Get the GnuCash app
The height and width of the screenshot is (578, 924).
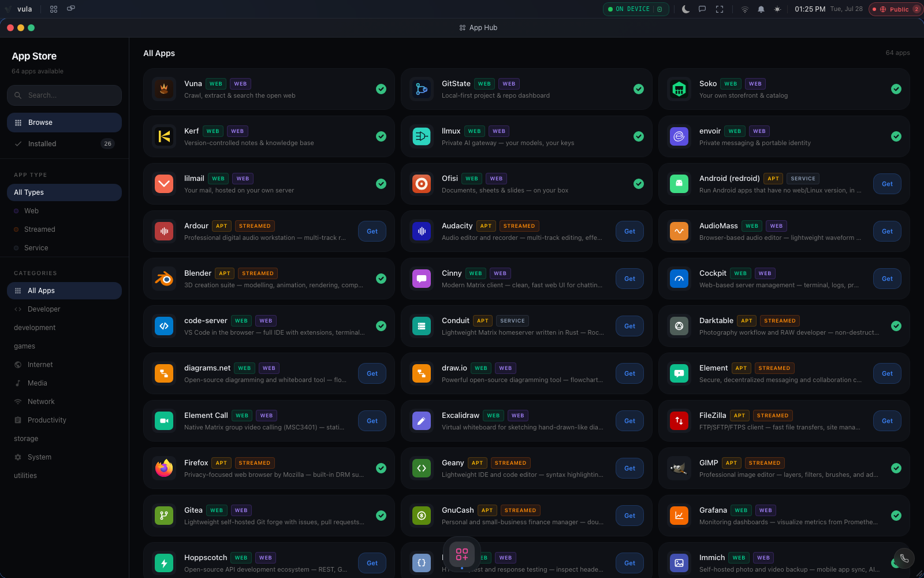(x=629, y=516)
